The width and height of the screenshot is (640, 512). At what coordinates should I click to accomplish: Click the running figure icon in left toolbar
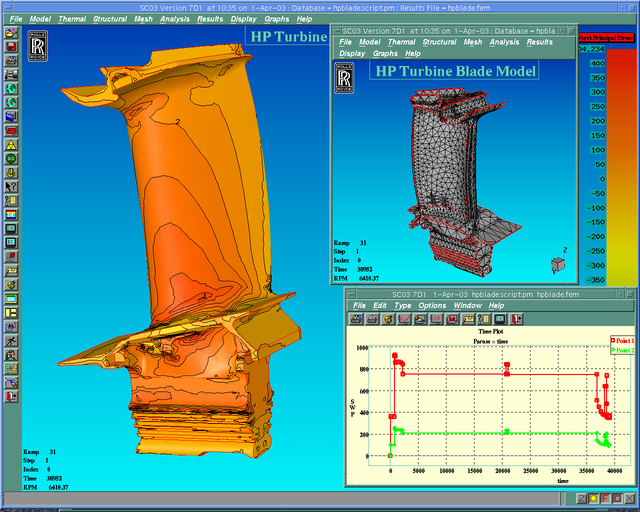[x=9, y=341]
